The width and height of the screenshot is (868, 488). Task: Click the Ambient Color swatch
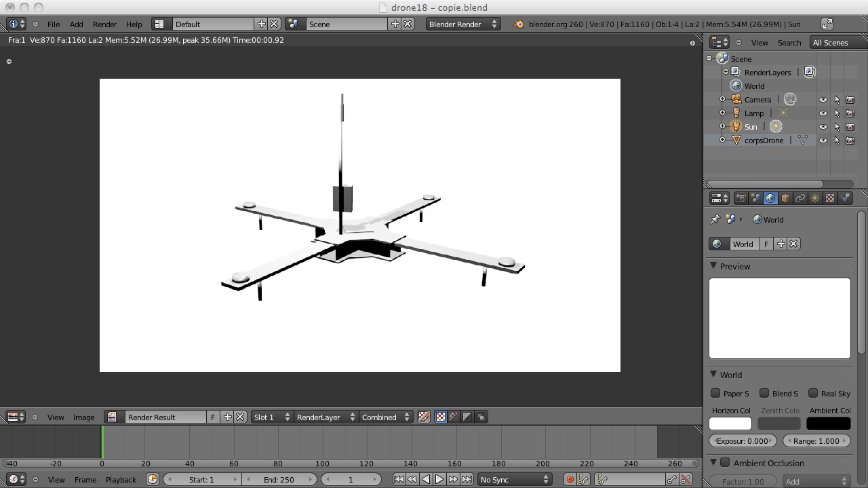828,424
